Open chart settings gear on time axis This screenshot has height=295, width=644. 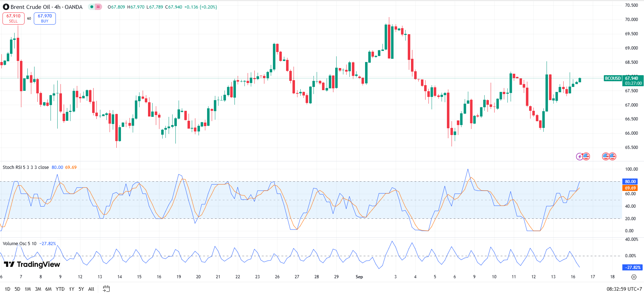click(634, 277)
